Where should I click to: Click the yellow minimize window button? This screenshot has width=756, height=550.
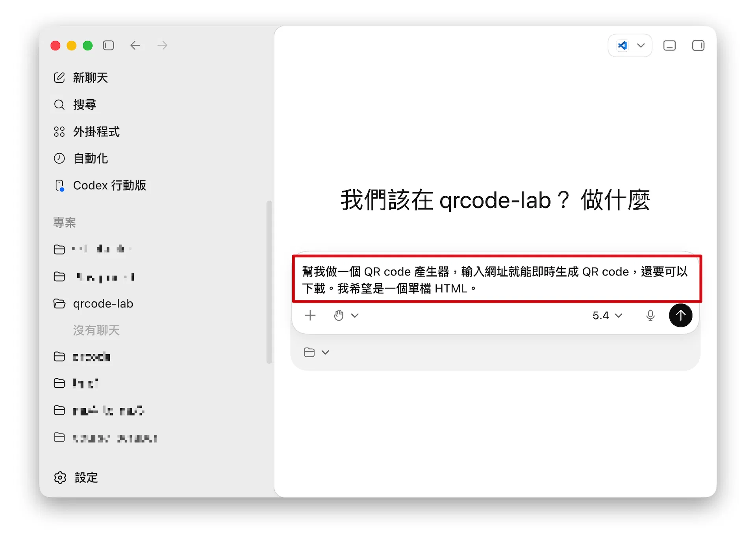pos(72,46)
